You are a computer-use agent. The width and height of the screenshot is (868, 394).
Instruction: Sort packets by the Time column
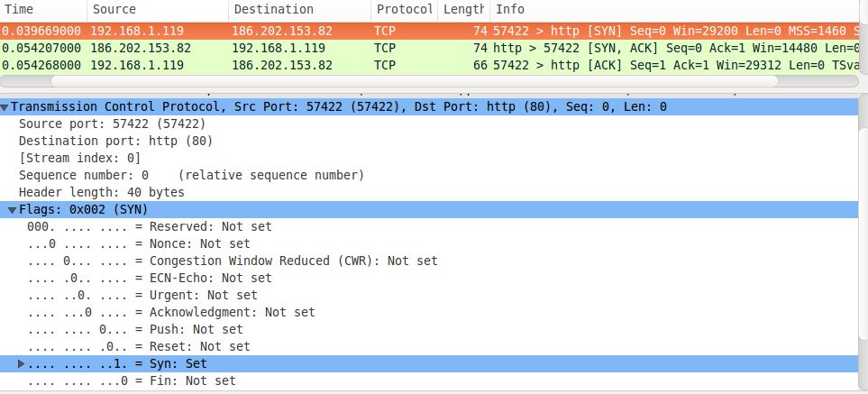(43, 9)
